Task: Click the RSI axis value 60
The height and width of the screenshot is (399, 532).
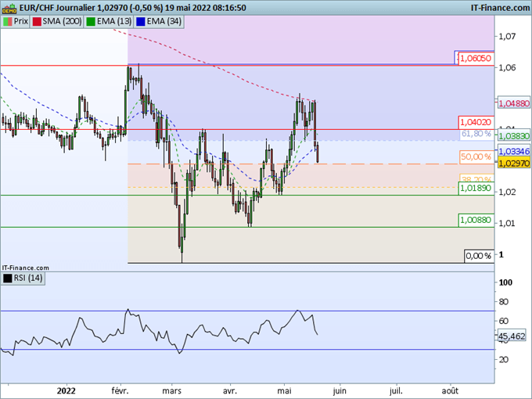Action: coord(504,321)
